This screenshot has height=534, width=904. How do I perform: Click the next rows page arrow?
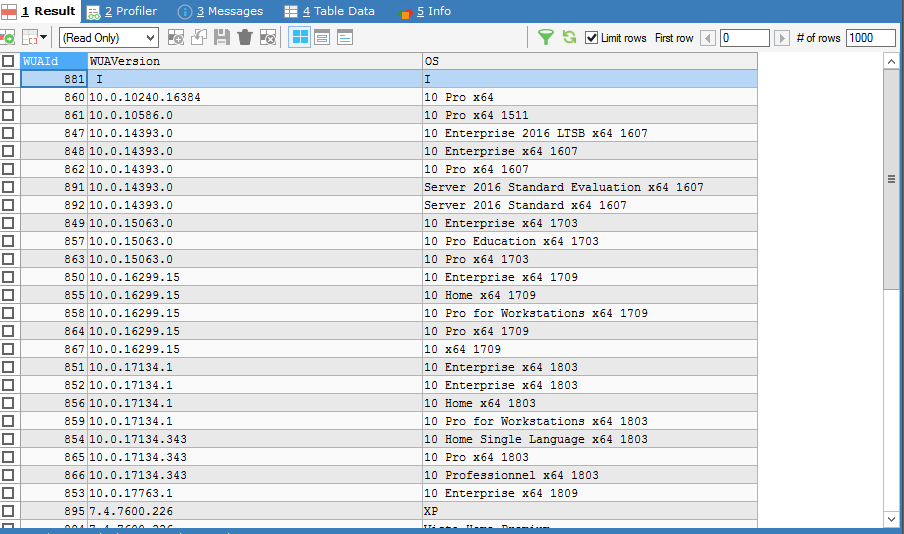click(x=782, y=38)
